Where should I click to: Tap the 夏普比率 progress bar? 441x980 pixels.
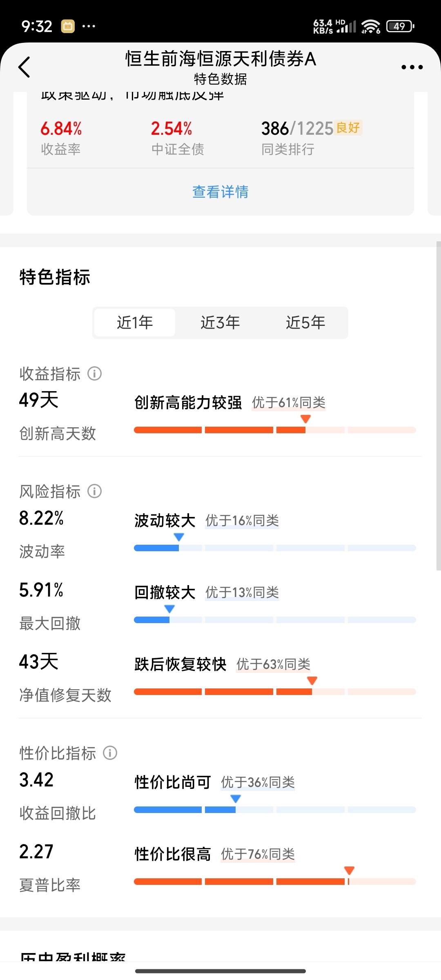[x=275, y=882]
